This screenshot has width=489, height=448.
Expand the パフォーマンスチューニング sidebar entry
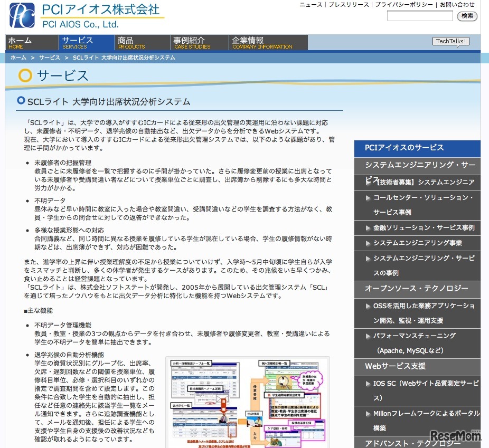click(x=415, y=336)
